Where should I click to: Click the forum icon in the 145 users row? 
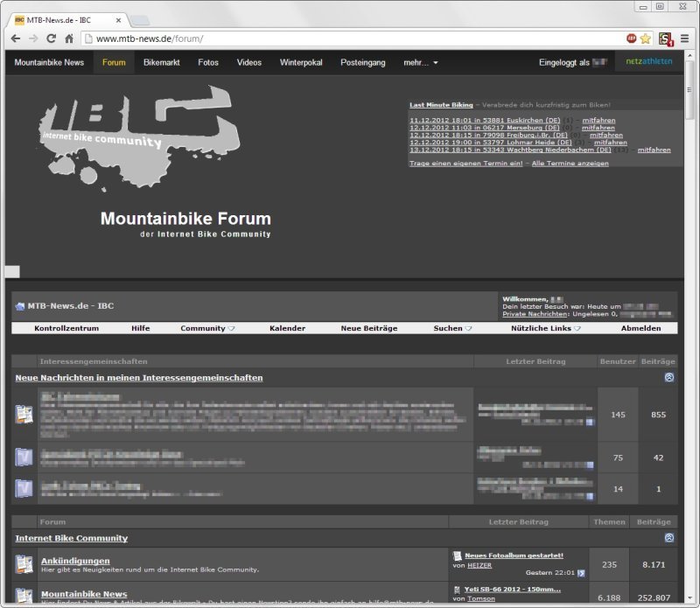point(24,415)
